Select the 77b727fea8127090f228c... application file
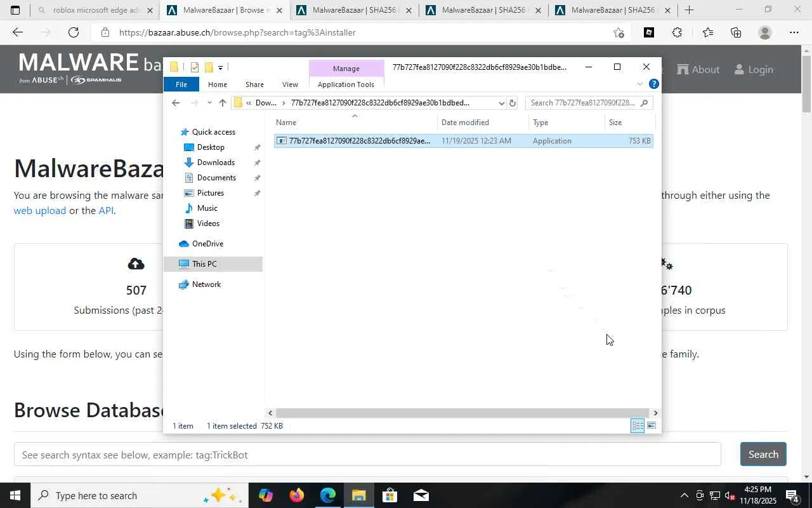 click(464, 141)
